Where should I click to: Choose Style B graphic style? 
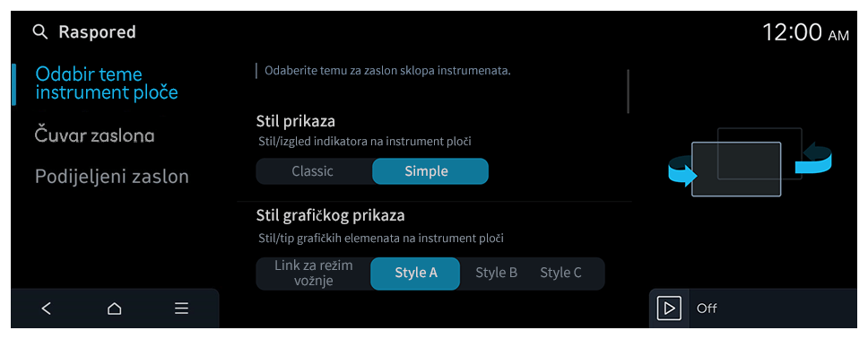[x=497, y=273]
